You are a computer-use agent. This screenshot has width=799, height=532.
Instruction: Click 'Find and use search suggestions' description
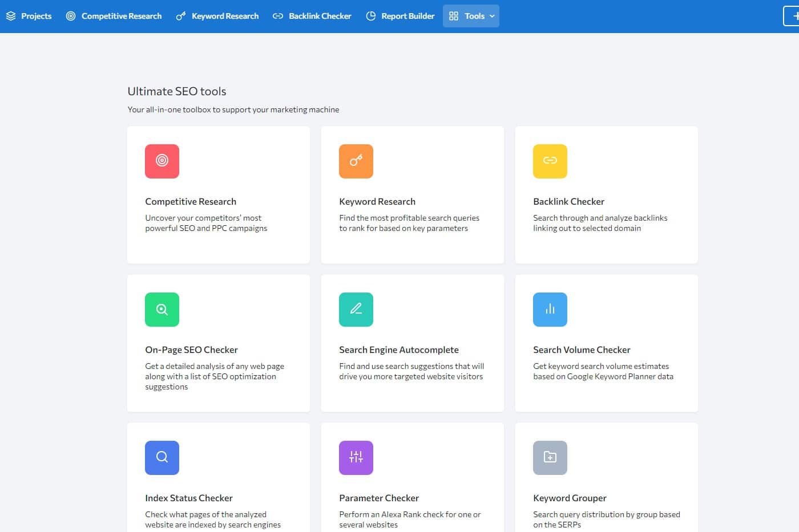click(x=411, y=371)
